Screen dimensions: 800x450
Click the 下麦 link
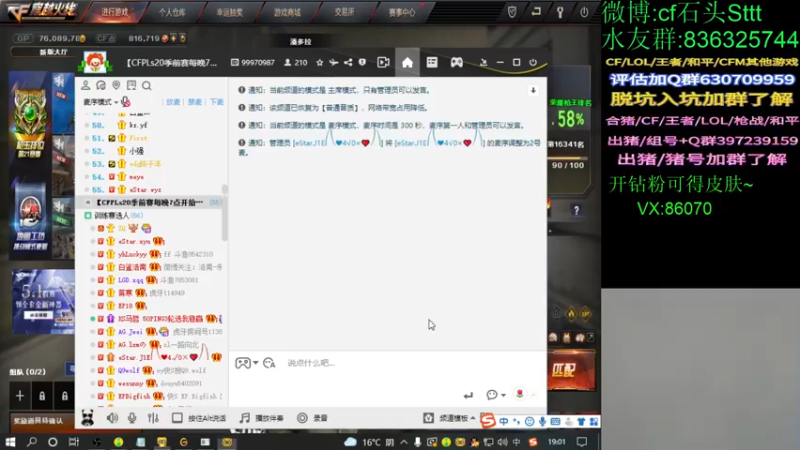(216, 102)
